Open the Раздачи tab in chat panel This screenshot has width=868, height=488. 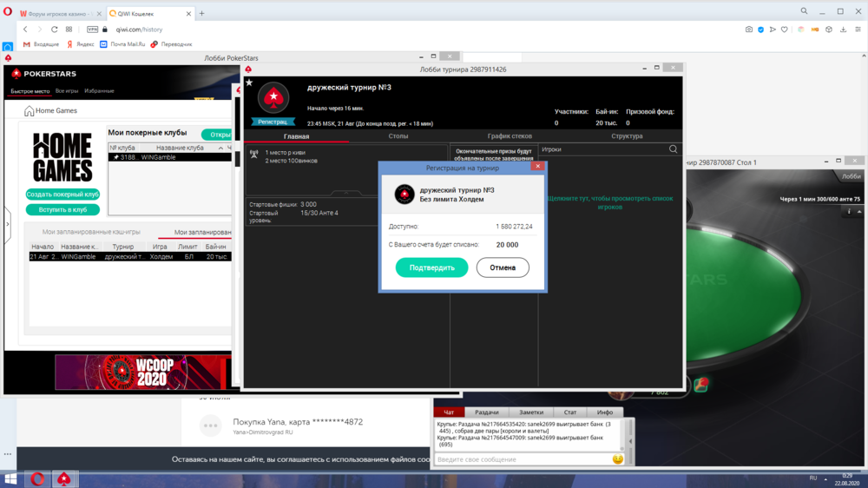486,412
